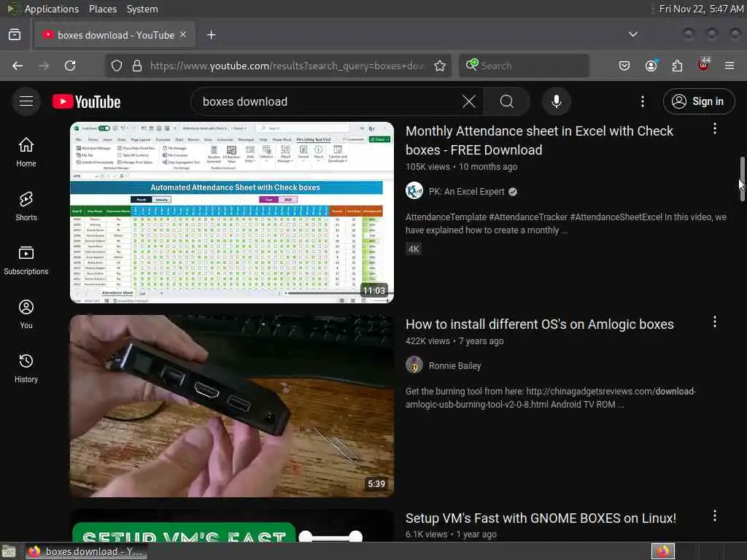Click the '422K views' metadata text
747x560 pixels.
(x=427, y=341)
